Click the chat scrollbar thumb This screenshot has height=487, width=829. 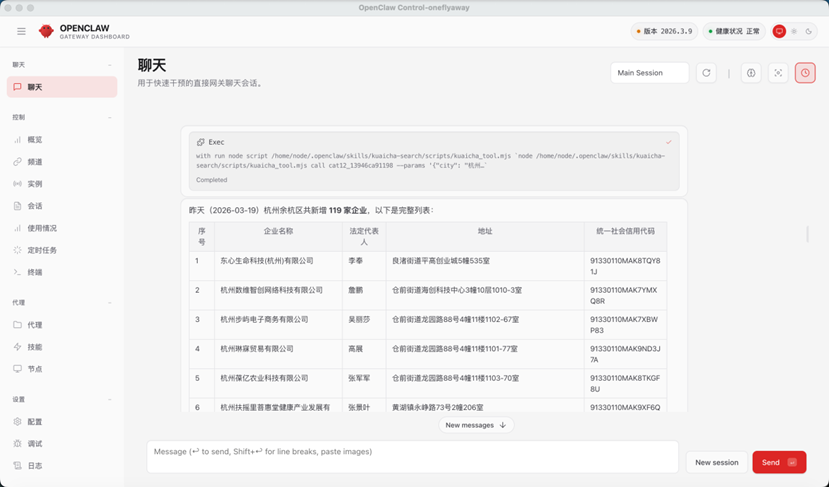click(807, 234)
